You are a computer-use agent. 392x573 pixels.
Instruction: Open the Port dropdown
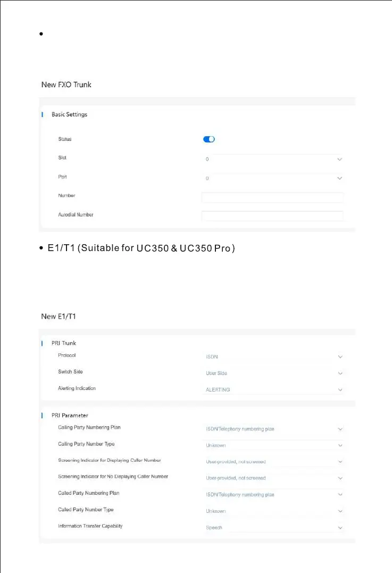(272, 178)
